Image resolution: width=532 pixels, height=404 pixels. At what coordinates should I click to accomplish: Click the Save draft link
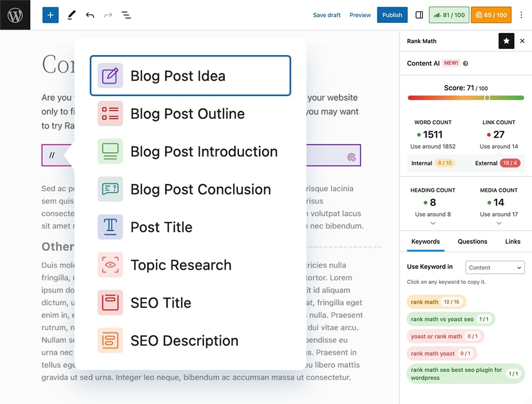[x=327, y=15]
